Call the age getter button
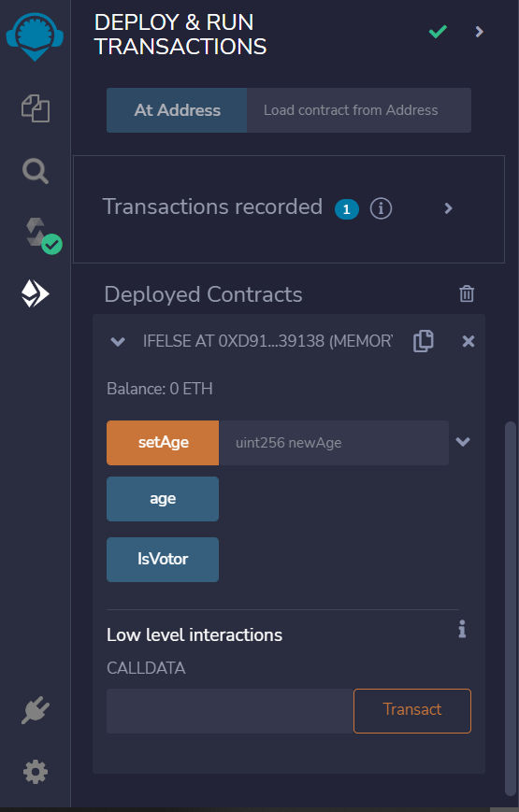Viewport: 519px width, 812px height. pyautogui.click(x=163, y=499)
